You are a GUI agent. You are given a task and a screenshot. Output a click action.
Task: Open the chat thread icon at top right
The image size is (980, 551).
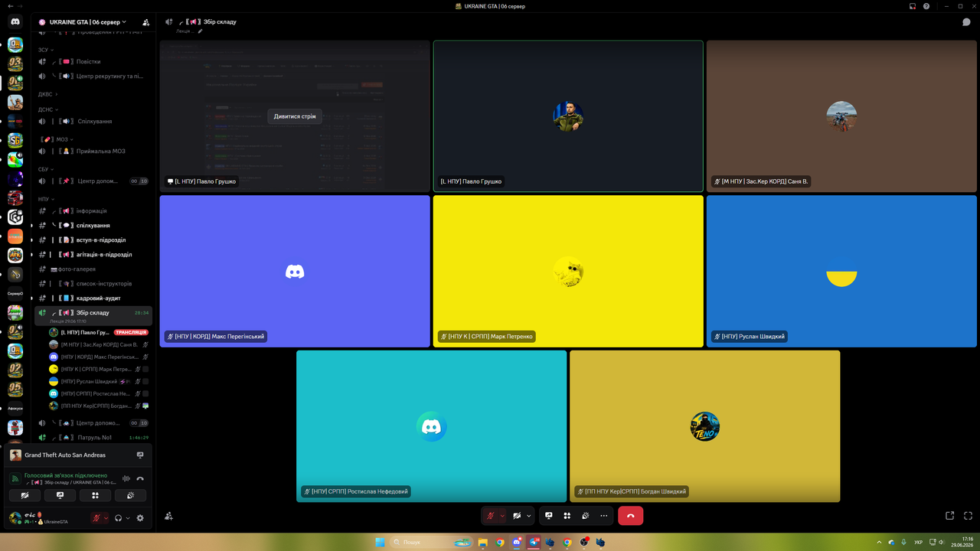click(966, 22)
